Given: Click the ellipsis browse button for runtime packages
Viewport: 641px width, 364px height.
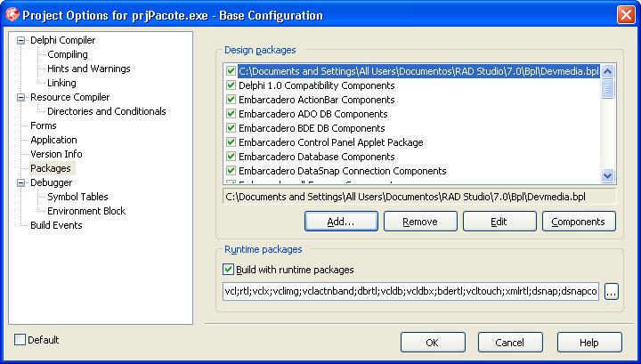Looking at the screenshot, I should coord(611,292).
